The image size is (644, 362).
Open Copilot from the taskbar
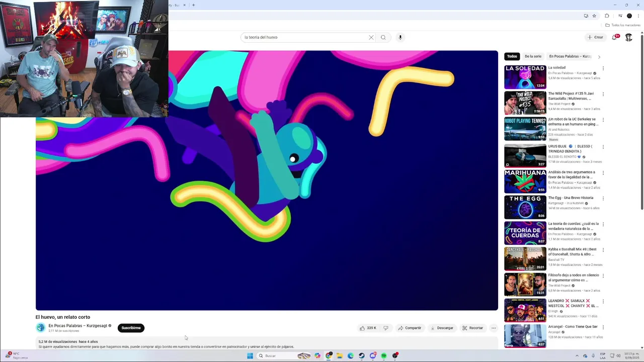tap(317, 356)
